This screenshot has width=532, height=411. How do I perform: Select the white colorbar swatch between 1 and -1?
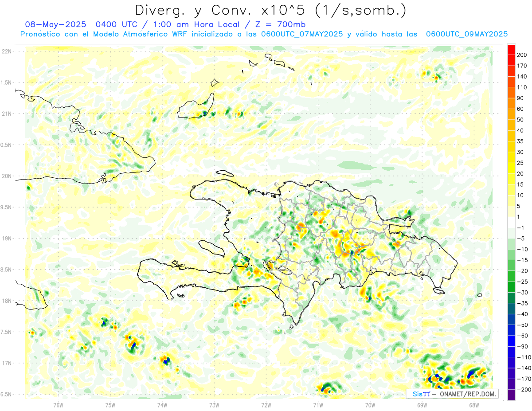pos(511,222)
